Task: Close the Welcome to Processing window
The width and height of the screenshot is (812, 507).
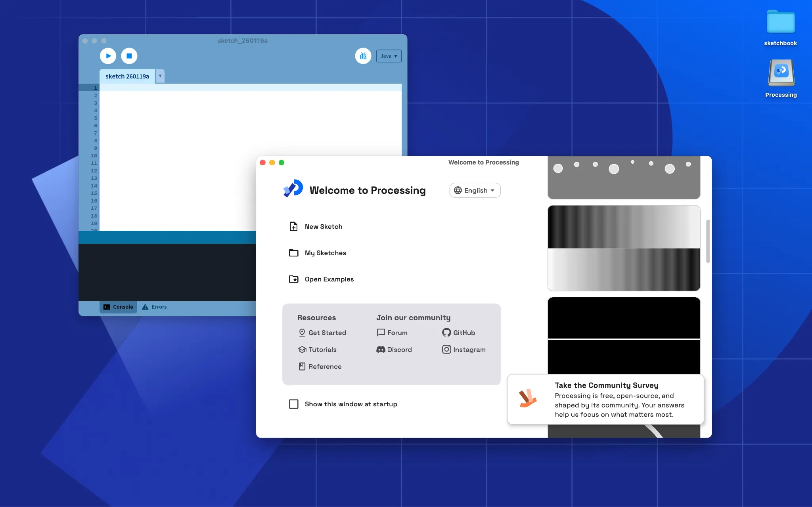Action: 262,163
